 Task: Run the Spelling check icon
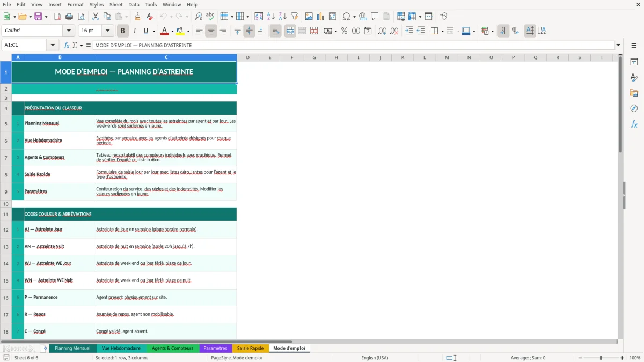tap(210, 17)
